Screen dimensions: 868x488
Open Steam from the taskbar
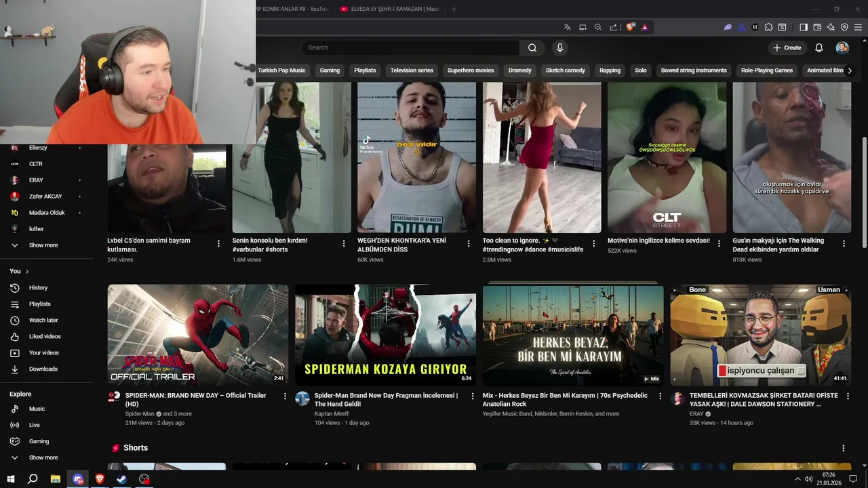pyautogui.click(x=122, y=479)
